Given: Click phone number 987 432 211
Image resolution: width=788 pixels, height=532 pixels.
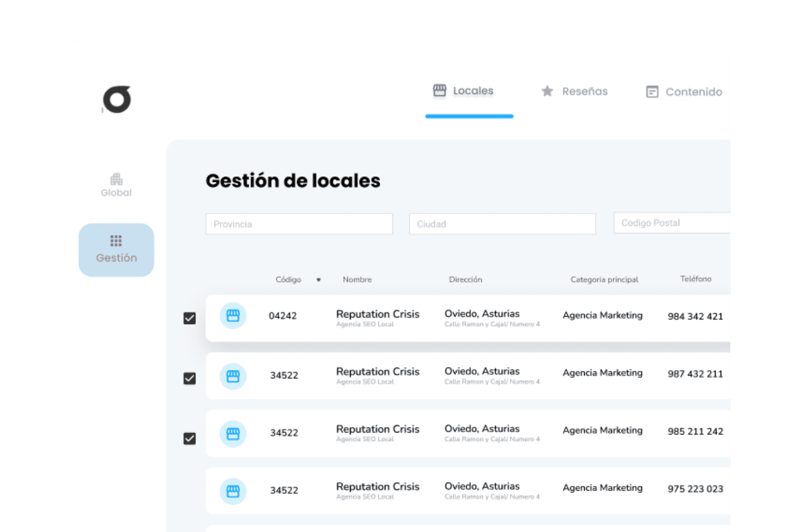Looking at the screenshot, I should click(695, 374).
